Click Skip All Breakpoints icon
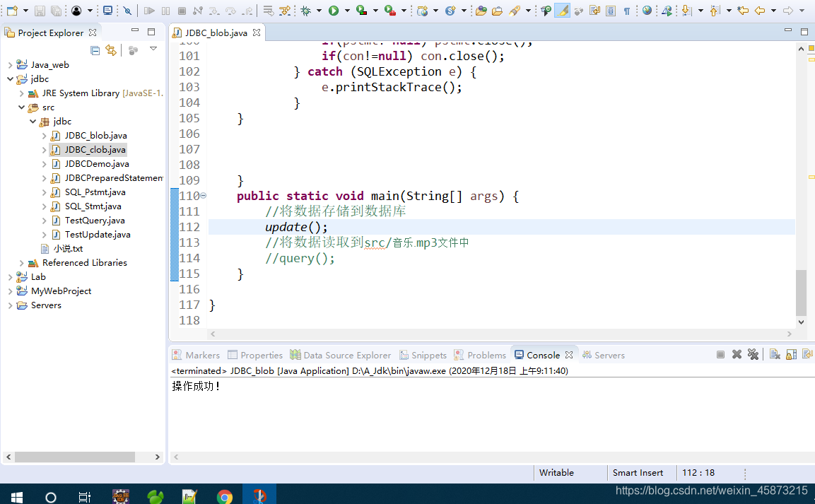This screenshot has height=504, width=815. click(x=127, y=11)
